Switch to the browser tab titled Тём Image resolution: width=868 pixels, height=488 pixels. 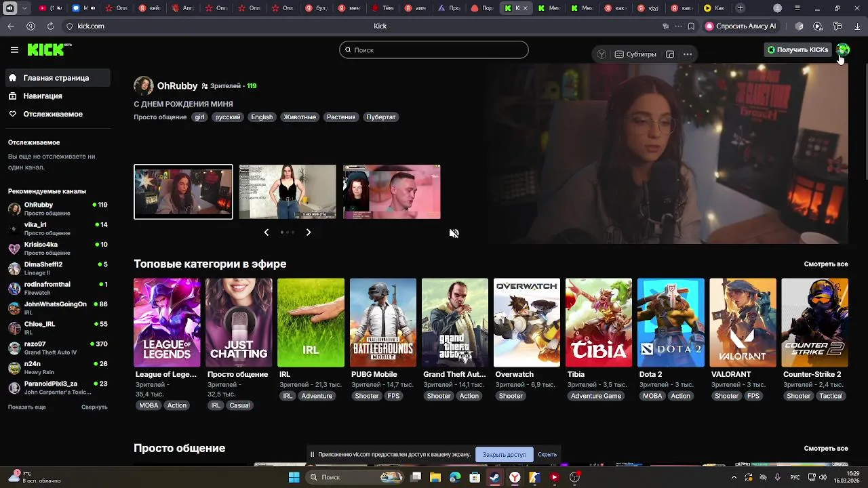click(x=384, y=8)
